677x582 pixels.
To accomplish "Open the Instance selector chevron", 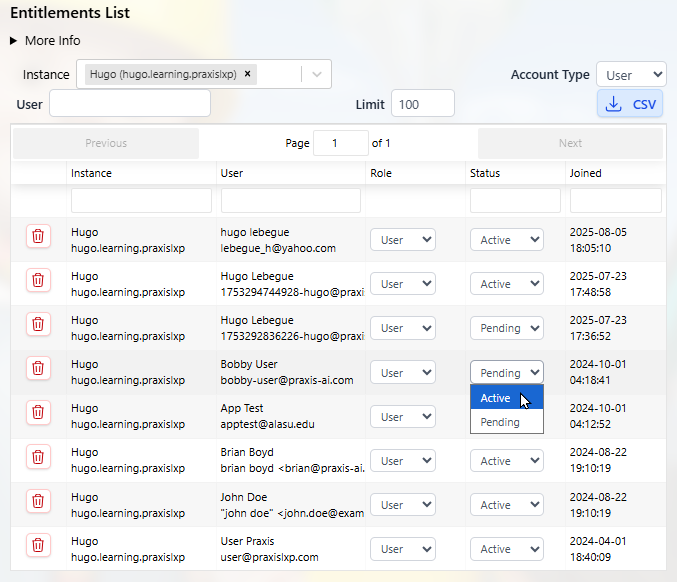I will tap(316, 74).
